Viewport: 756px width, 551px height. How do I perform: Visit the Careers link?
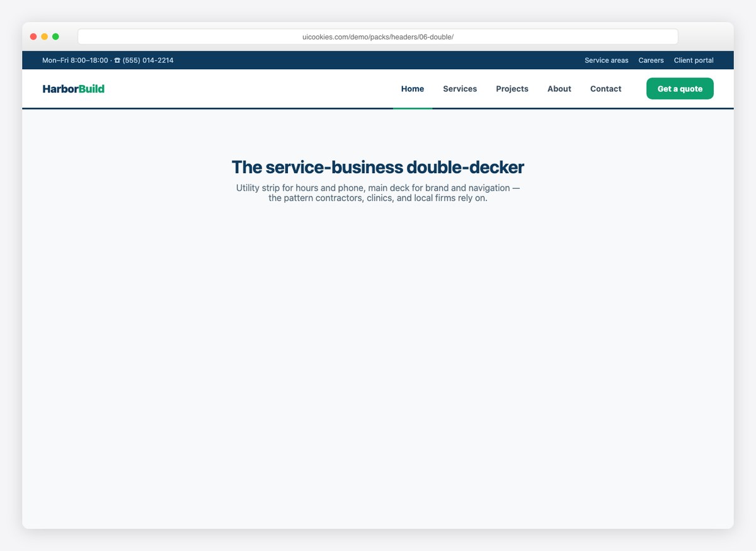coord(651,60)
